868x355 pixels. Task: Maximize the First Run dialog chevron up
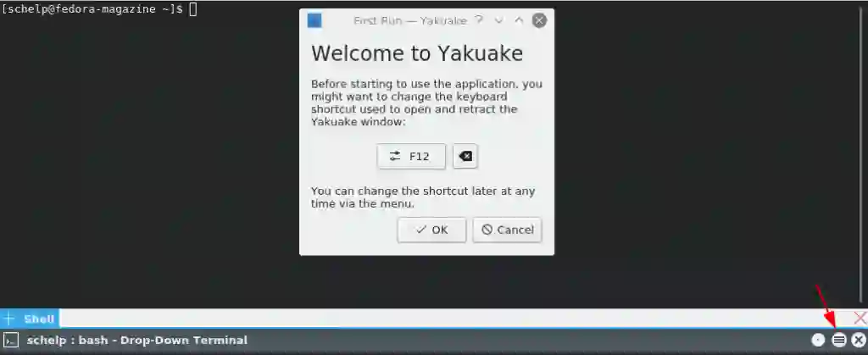pos(519,20)
